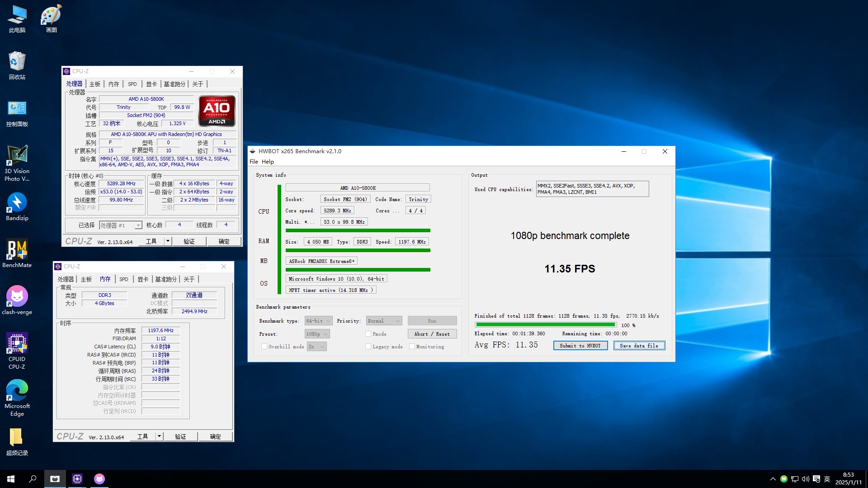Open the network tray icon
The height and width of the screenshot is (488, 868).
coord(795,479)
